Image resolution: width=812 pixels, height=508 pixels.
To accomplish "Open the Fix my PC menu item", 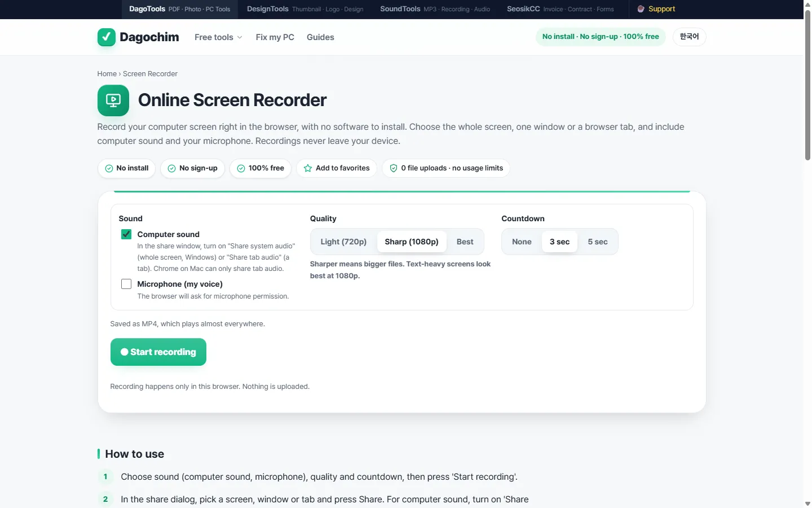I will tap(275, 37).
